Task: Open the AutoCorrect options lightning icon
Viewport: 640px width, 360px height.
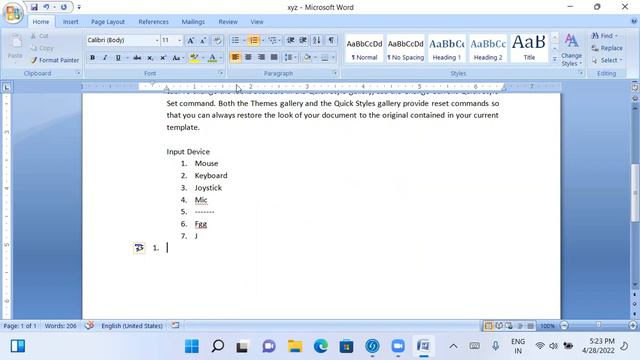Action: pos(139,248)
